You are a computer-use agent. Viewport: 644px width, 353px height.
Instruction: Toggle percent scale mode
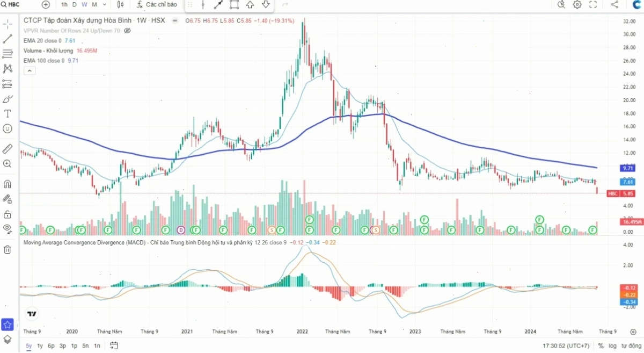point(601,345)
